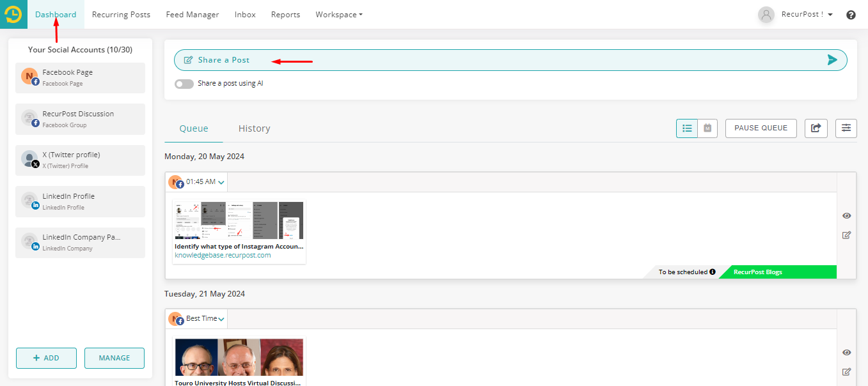Click the To be scheduled info icon
868x386 pixels.
[713, 272]
